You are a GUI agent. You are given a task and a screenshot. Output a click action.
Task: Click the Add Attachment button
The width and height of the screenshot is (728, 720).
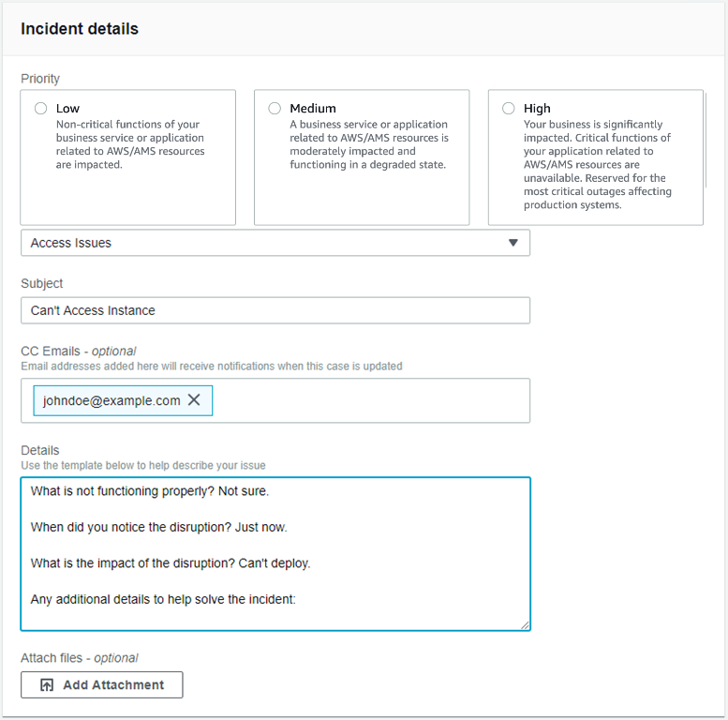102,685
